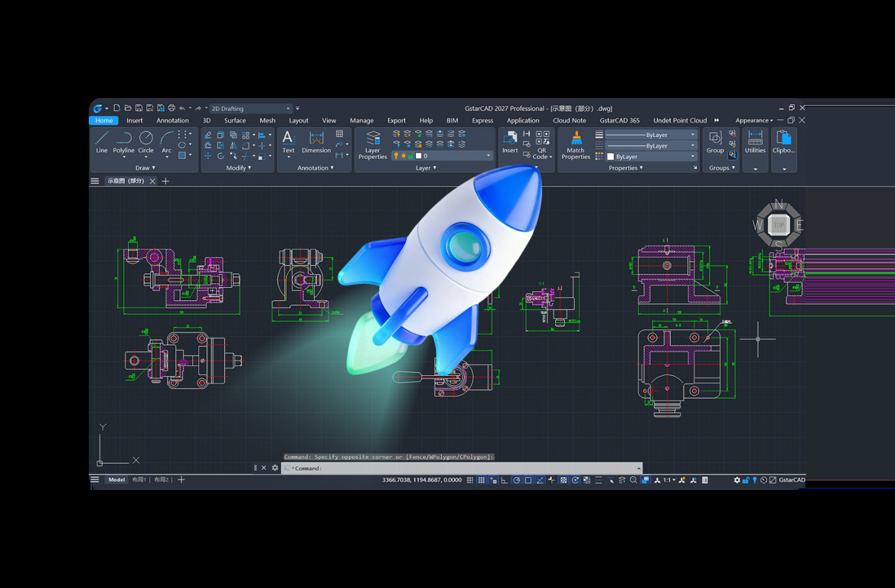Image resolution: width=895 pixels, height=588 pixels.
Task: Switch to the Express ribbon tab
Action: (x=482, y=120)
